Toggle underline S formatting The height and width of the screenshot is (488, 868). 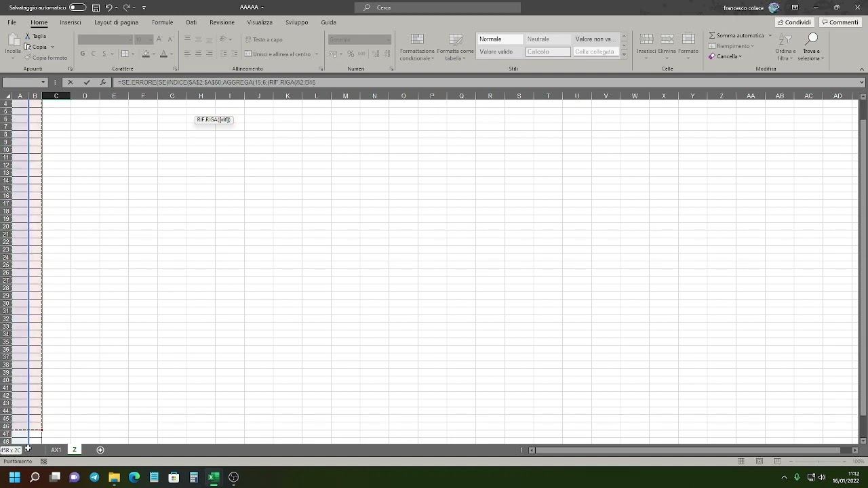[104, 54]
